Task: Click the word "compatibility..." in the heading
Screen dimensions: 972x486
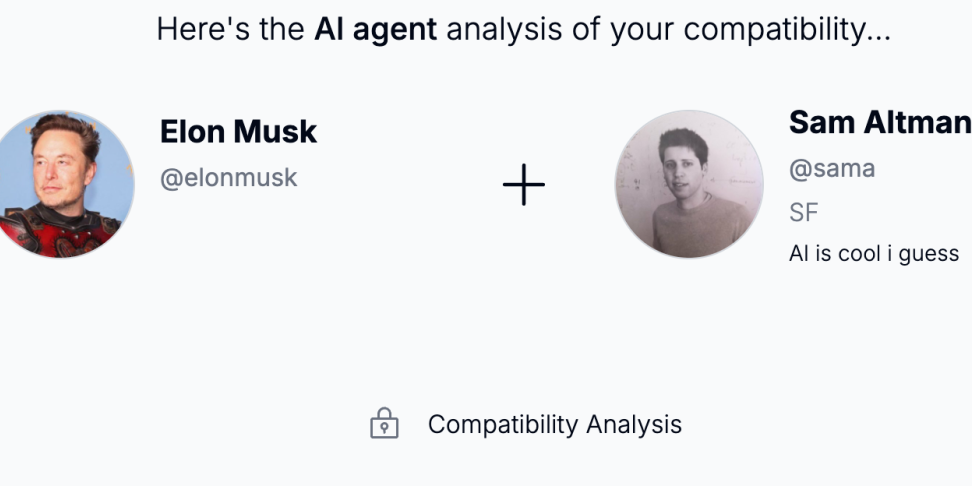Action: click(787, 29)
